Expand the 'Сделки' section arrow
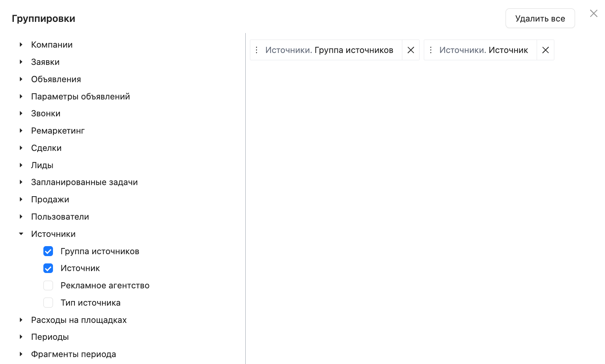Screen dimensions: 605x364 pyautogui.click(x=21, y=148)
